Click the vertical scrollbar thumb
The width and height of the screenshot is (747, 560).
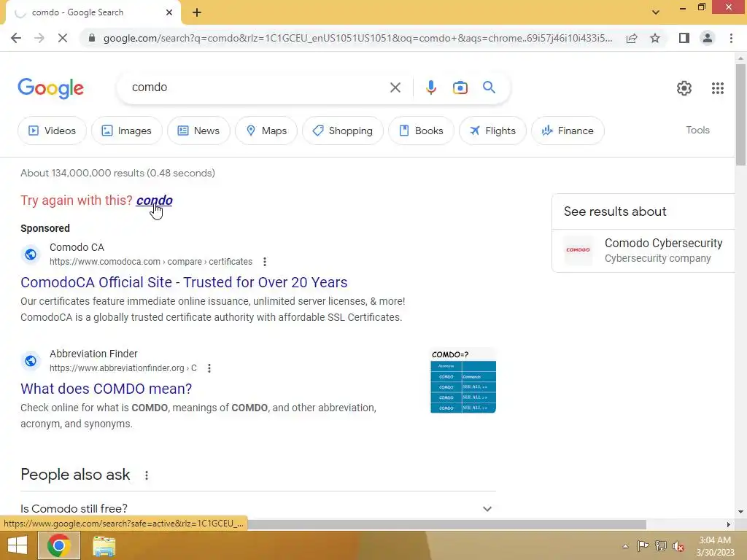pyautogui.click(x=740, y=114)
